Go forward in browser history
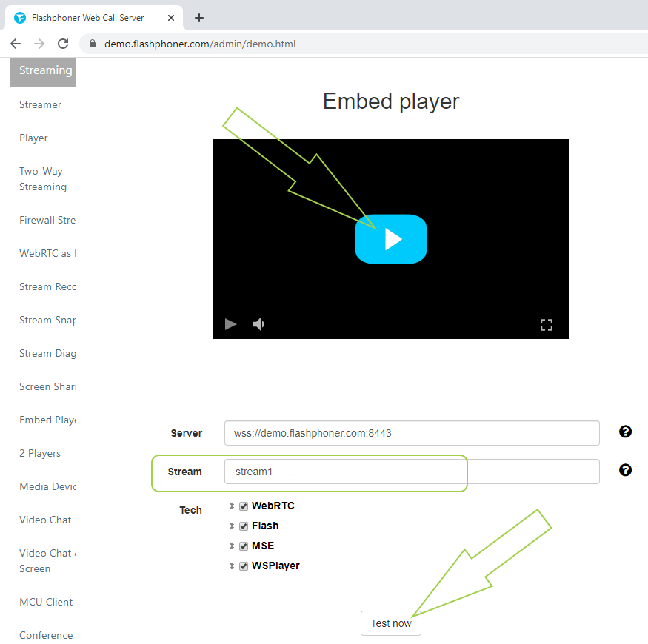Image resolution: width=648 pixels, height=644 pixels. pos(39,44)
